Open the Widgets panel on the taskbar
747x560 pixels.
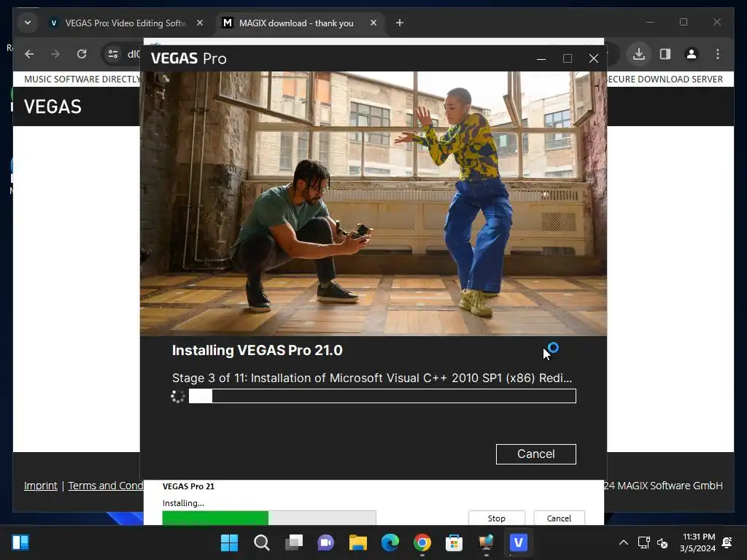click(x=20, y=542)
